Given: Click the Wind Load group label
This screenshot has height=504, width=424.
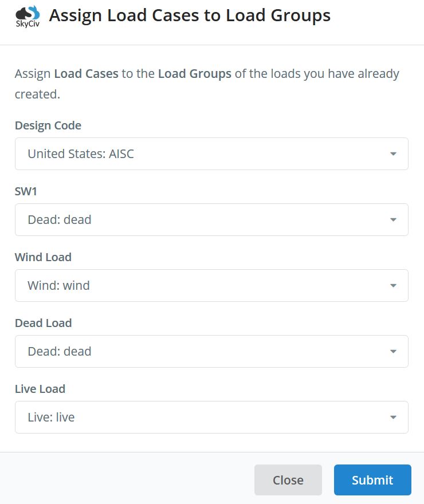Looking at the screenshot, I should [44, 257].
